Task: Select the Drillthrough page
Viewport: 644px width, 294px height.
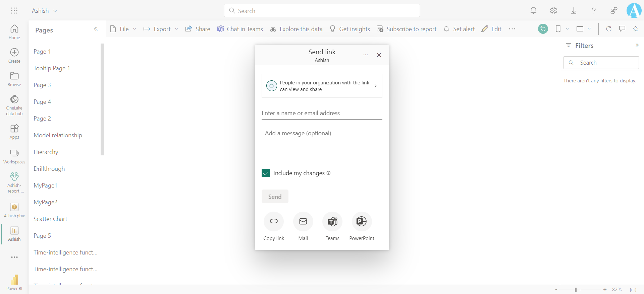Action: click(x=49, y=169)
